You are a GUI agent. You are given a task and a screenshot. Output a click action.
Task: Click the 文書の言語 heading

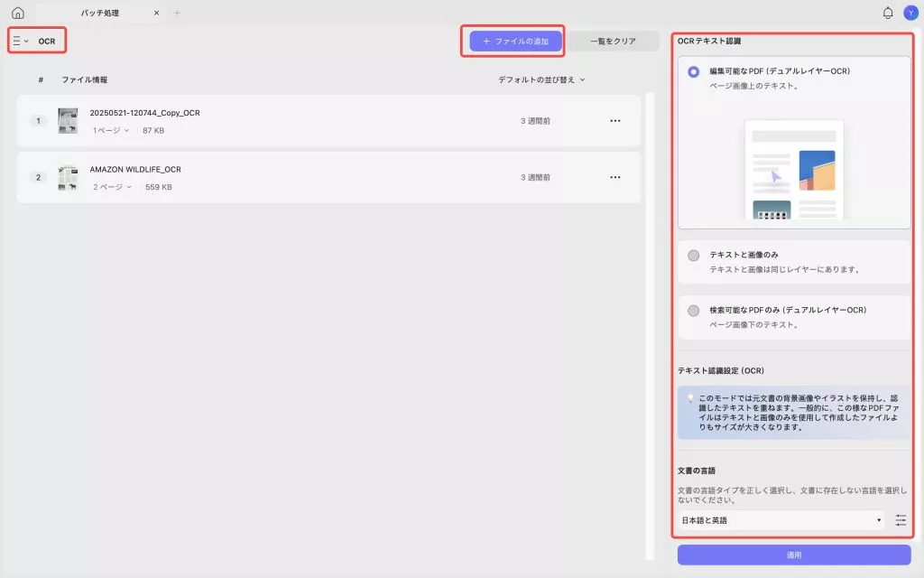(697, 471)
